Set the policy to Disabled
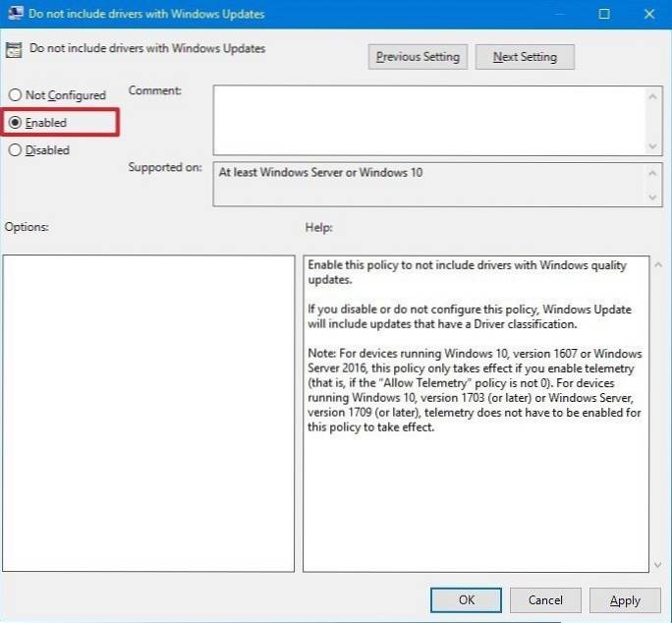 (x=15, y=150)
